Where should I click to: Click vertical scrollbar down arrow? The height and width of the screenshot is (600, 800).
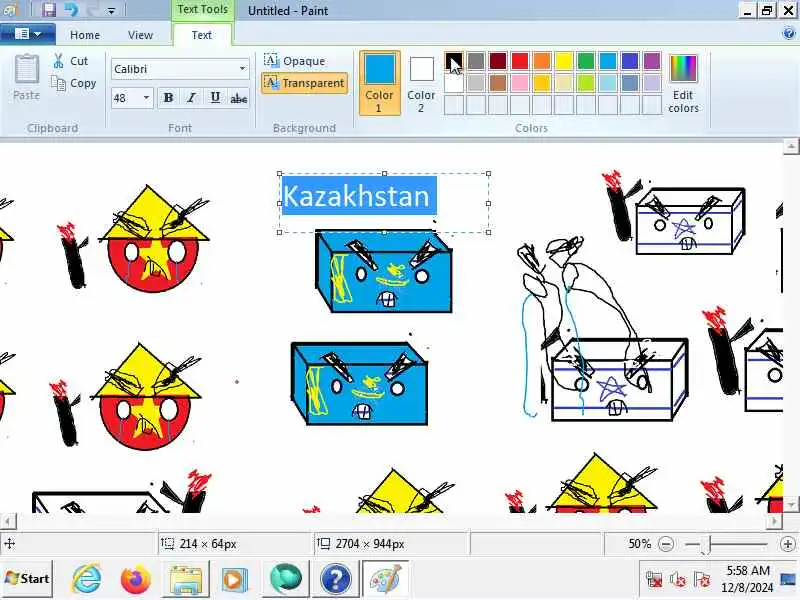(x=791, y=503)
